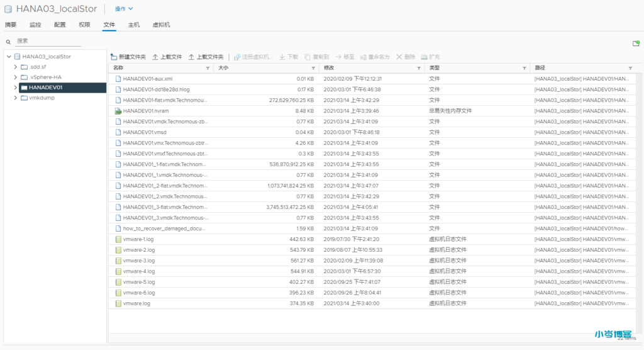Click the HANADEV01.nvram file icon
644x350 pixels.
(118, 111)
